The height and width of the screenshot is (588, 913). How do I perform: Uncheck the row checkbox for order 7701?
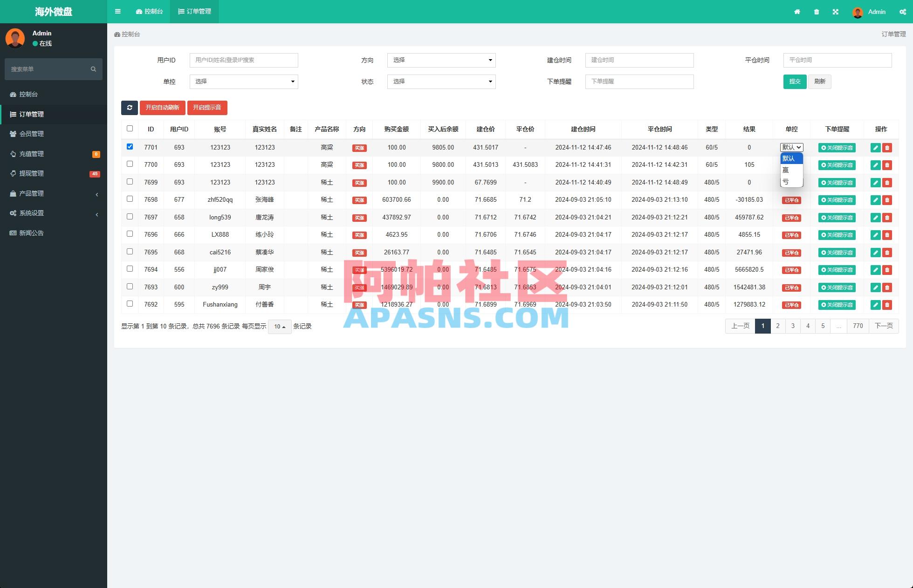(130, 146)
